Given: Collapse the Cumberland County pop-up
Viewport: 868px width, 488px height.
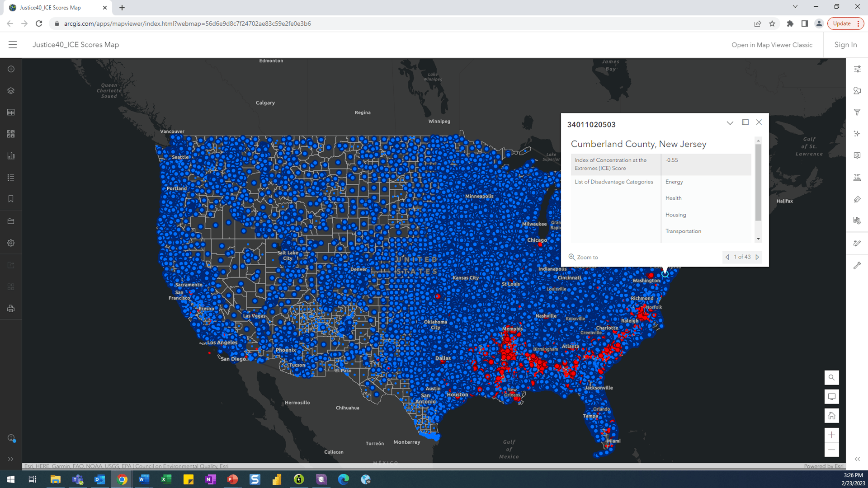Looking at the screenshot, I should tap(730, 122).
